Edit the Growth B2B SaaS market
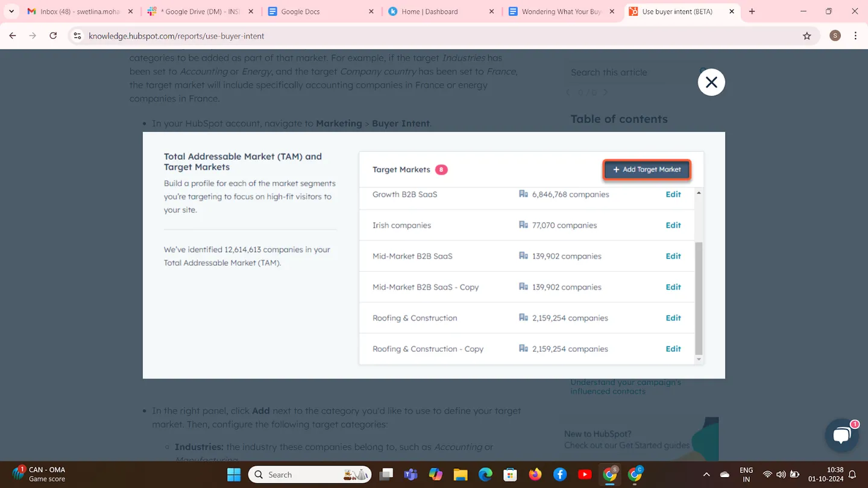Image resolution: width=868 pixels, height=488 pixels. pyautogui.click(x=673, y=195)
